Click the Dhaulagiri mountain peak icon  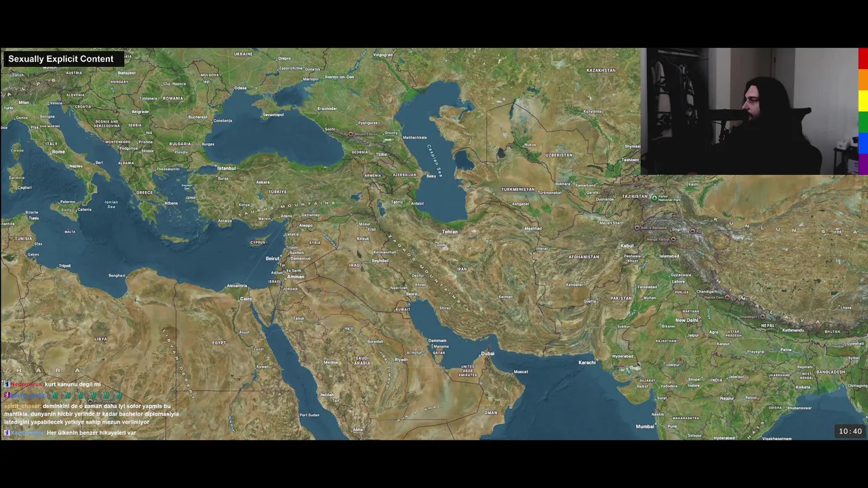pos(762,316)
